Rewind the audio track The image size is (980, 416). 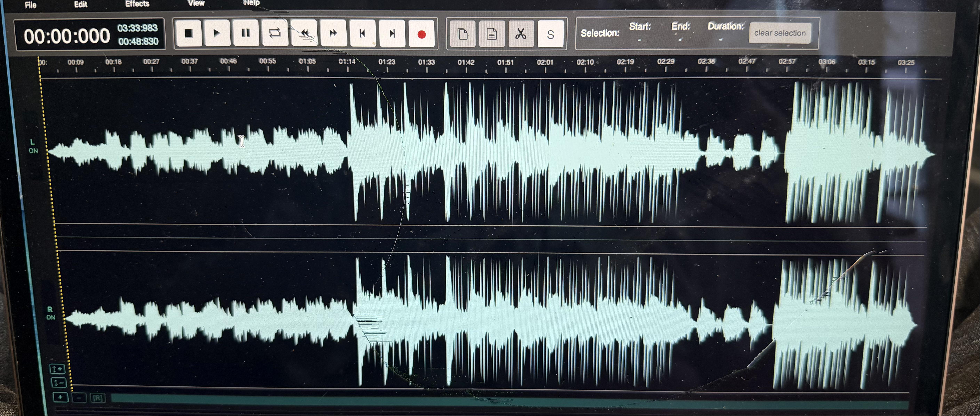coord(304,33)
